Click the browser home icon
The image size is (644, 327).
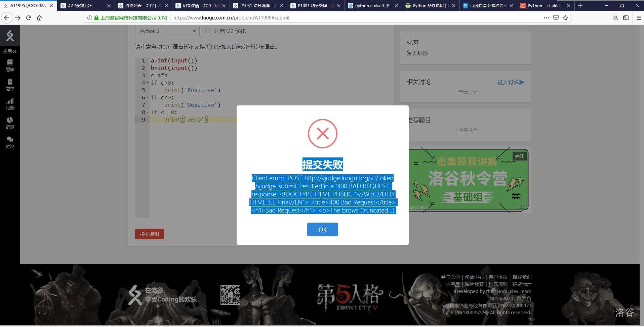coord(39,18)
